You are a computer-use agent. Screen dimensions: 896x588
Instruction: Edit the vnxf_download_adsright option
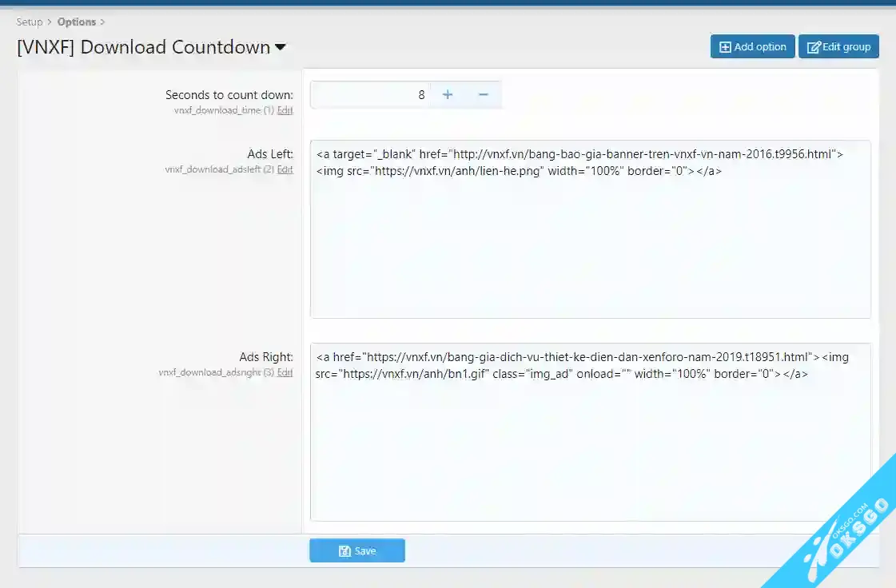click(285, 372)
